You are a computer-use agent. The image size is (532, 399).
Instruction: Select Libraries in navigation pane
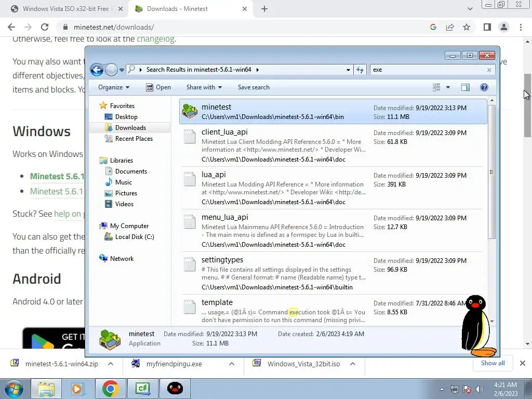(x=116, y=161)
